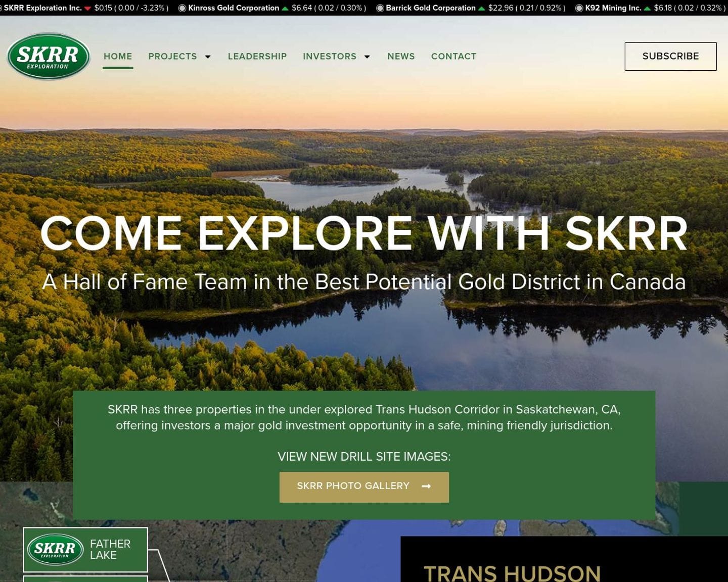
Task: Click the circle icon before K92 Mining Inc.
Action: (579, 8)
